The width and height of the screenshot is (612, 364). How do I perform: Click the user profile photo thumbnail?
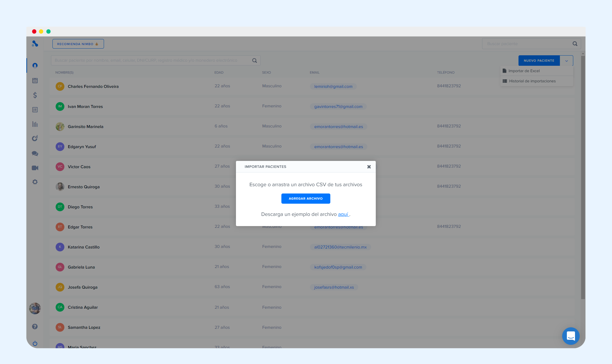tap(35, 308)
